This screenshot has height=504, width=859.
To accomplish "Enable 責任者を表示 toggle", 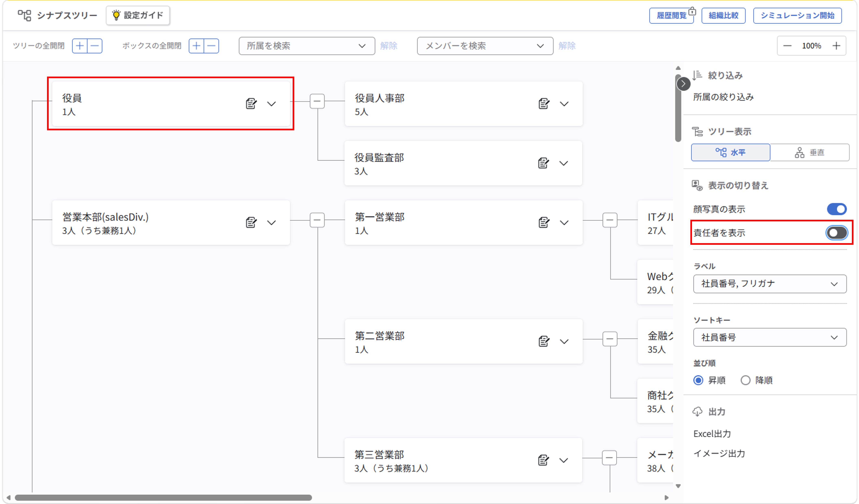I will 837,233.
